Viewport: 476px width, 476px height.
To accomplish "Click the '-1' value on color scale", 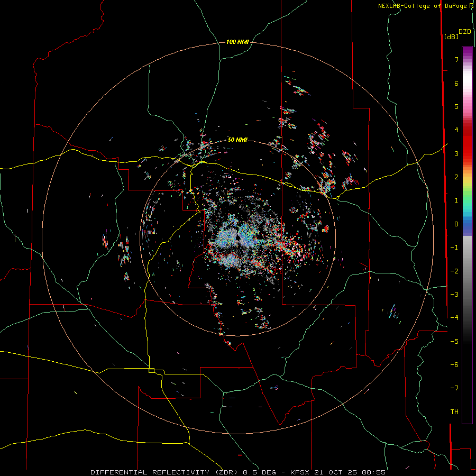I will click(x=454, y=248).
